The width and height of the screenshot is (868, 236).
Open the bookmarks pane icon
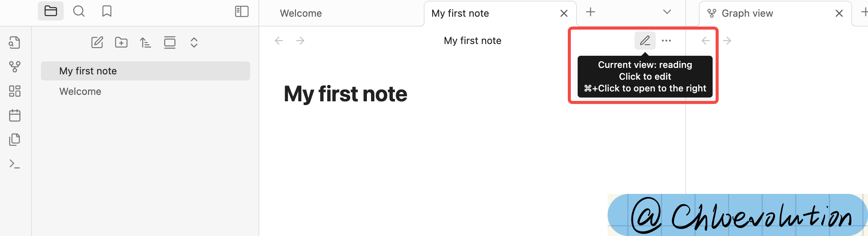[107, 11]
